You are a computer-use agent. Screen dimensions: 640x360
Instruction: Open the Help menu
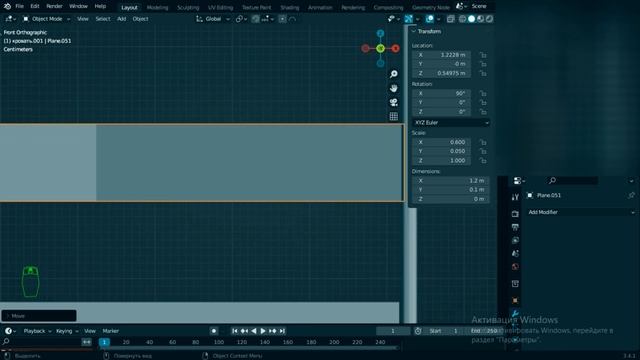[100, 6]
